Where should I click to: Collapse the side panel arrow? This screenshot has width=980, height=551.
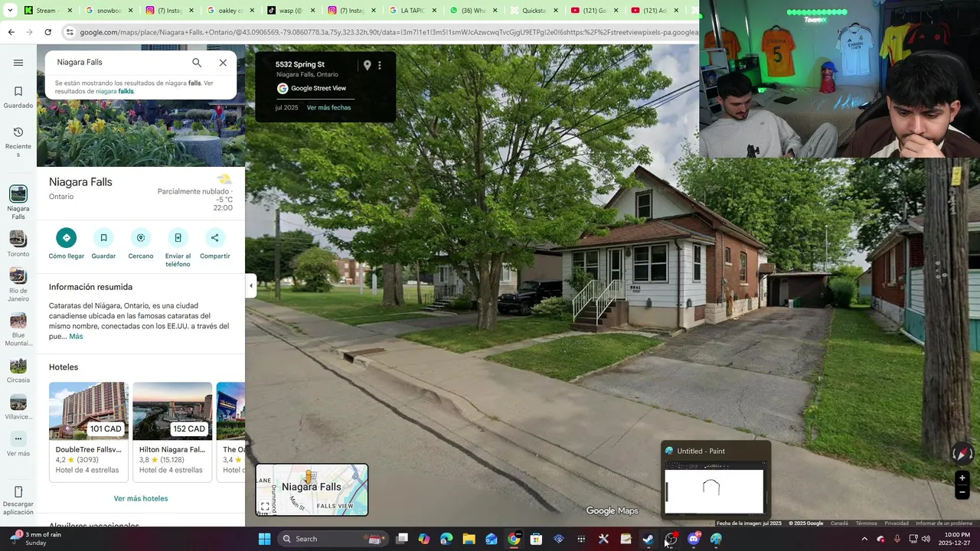pos(250,286)
